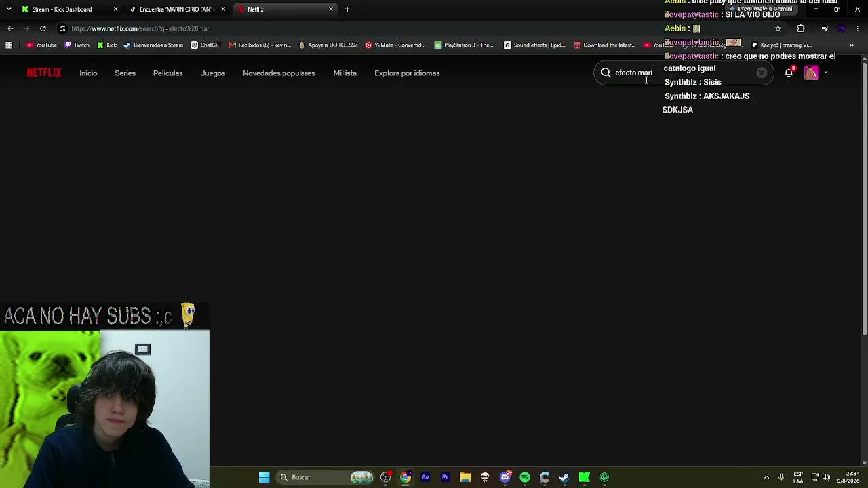Open the ESP LAA language switcher
The height and width of the screenshot is (488, 868).
(x=798, y=477)
